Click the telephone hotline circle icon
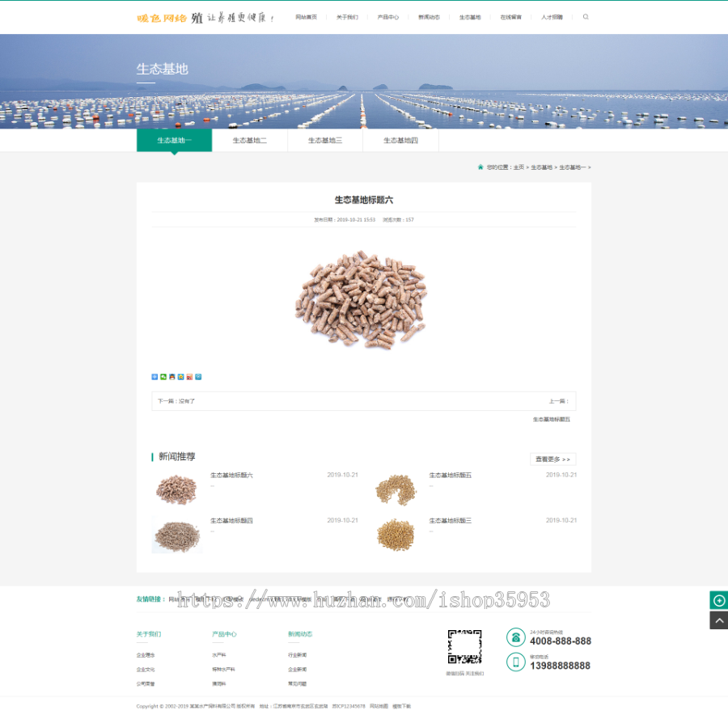Screen dimensions: 728x715 pyautogui.click(x=515, y=637)
